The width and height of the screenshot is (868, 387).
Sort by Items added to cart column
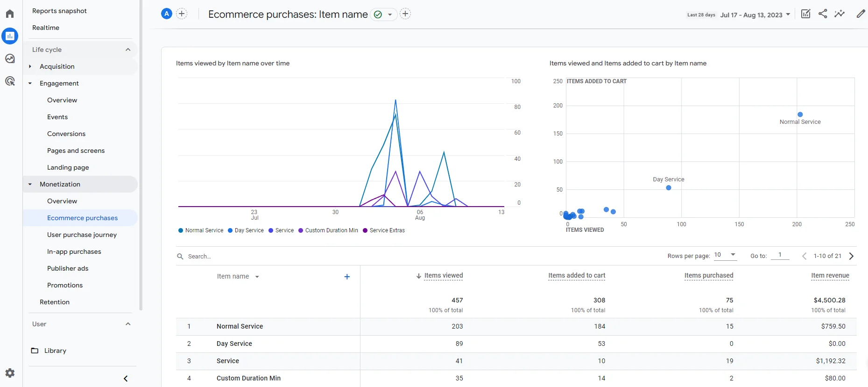pos(577,276)
